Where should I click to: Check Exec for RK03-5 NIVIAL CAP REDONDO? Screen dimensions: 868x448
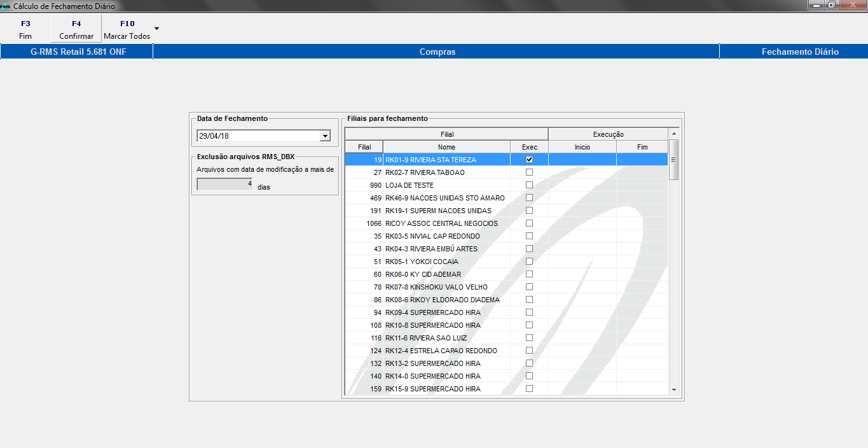pyautogui.click(x=529, y=236)
